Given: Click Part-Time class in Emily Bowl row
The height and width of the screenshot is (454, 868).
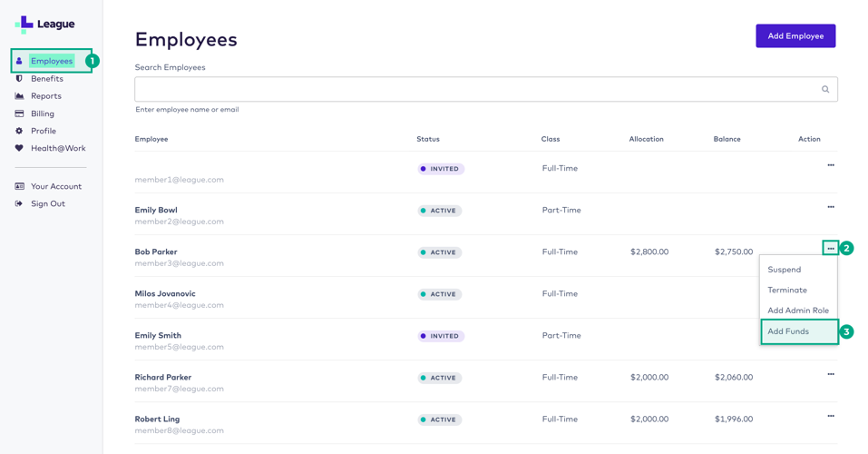Looking at the screenshot, I should click(561, 210).
